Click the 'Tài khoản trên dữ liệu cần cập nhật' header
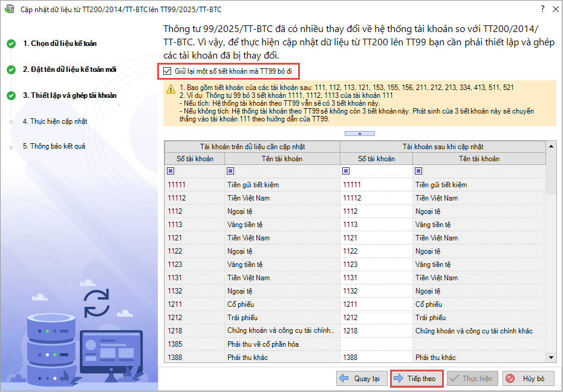Screen dimensions: 563x392 252,147
